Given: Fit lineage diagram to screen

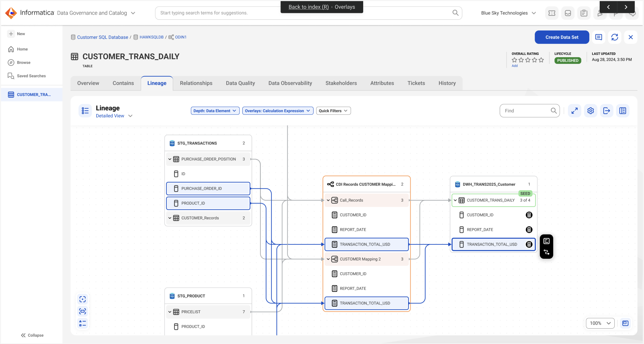Looking at the screenshot, I should [x=82, y=311].
